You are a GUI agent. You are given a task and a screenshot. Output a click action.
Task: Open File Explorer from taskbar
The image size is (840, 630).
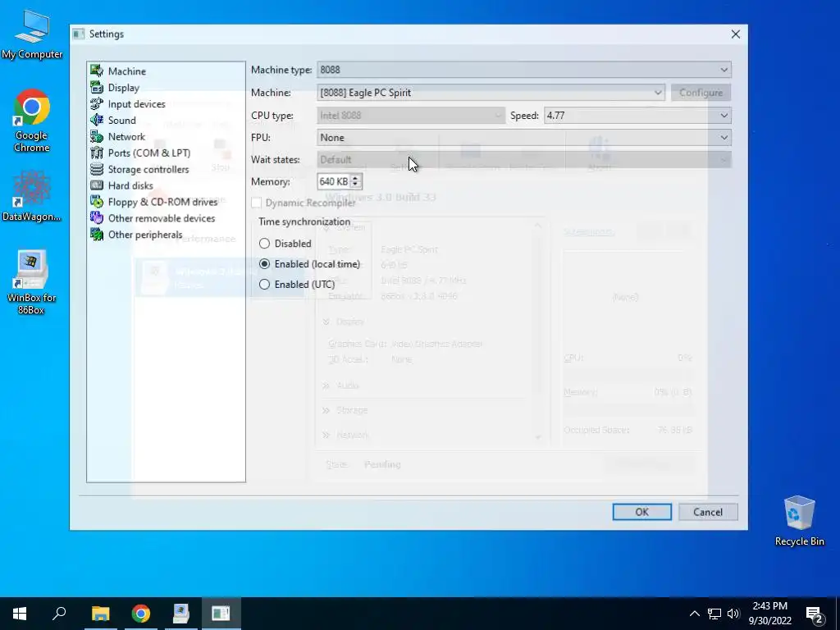[x=100, y=614]
